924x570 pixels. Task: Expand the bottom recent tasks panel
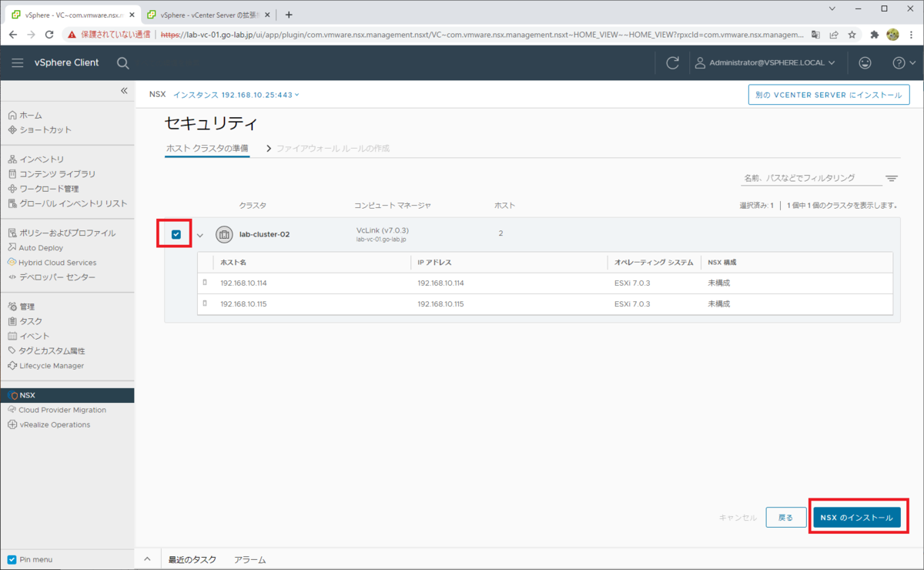pos(147,560)
